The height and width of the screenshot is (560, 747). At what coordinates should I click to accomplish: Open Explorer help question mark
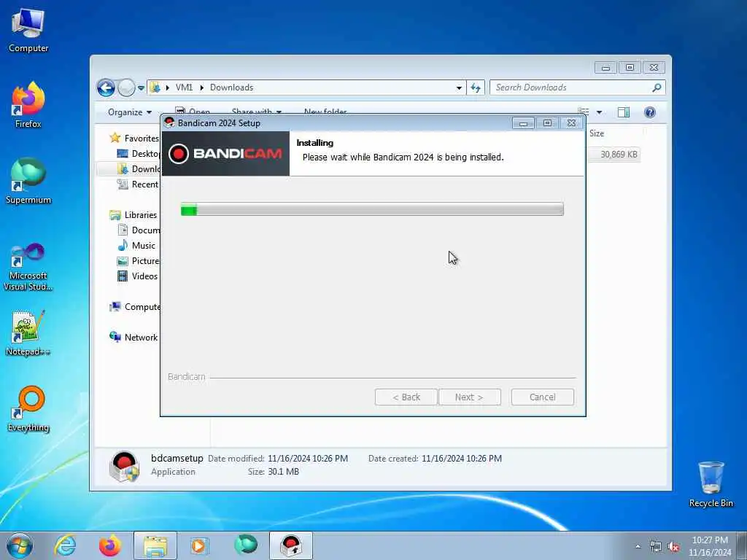pos(650,112)
